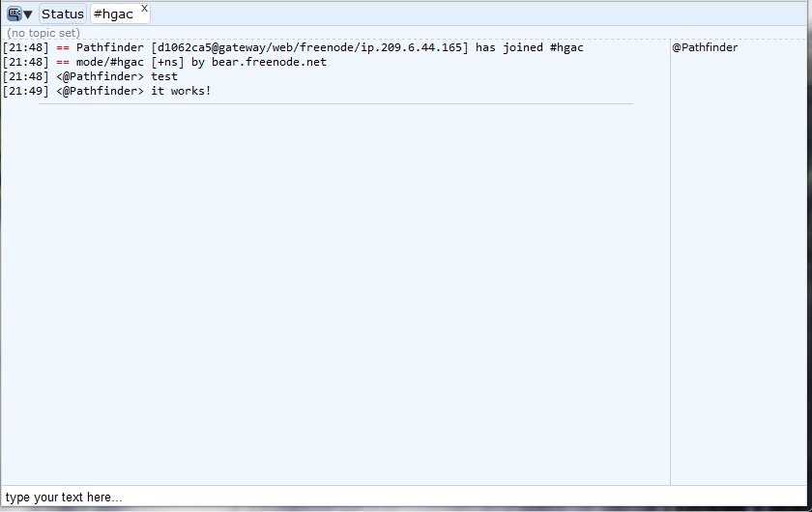812x512 pixels.
Task: Focus the "type your text here..." input box
Action: 387,498
